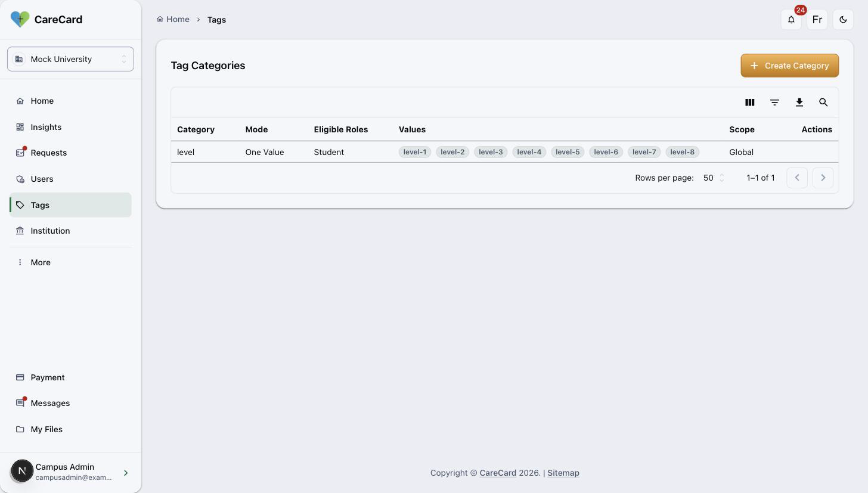868x493 pixels.
Task: Switch language to French
Action: pos(817,20)
